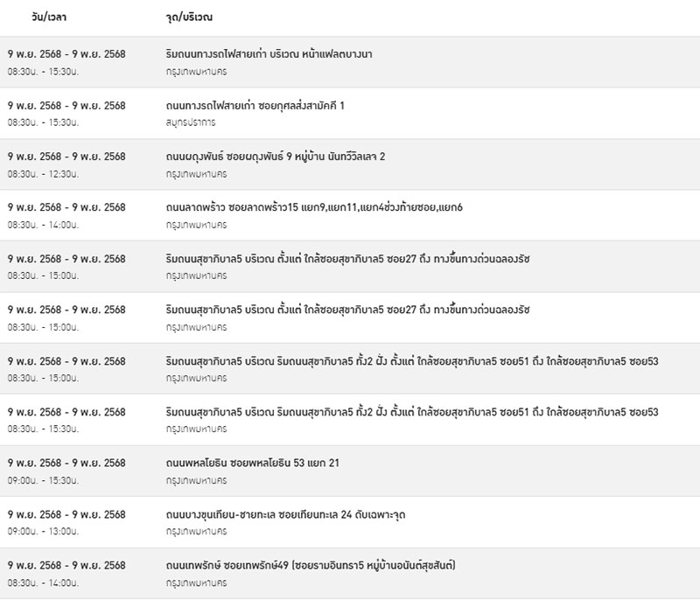Open the ถนนบางขุนเทียน-ชายทะเล ซอยเทียนทะเล 24 entry
Viewport: 700px width, 600px height.
(x=285, y=515)
